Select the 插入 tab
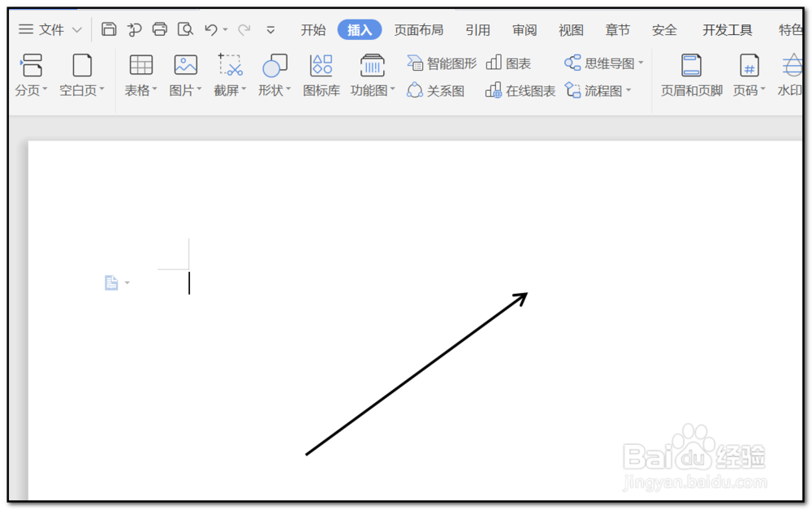Viewport: 812px width, 510px height. 360,30
